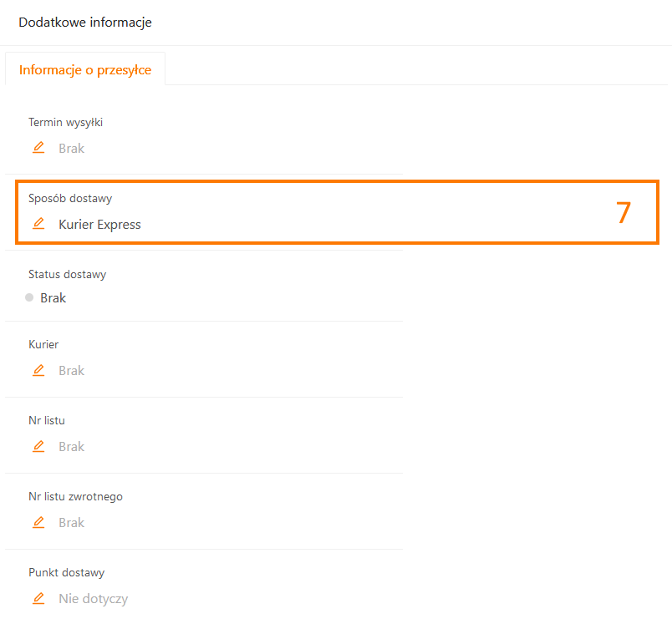Click the pencil icon beside Kurier

pyautogui.click(x=38, y=370)
